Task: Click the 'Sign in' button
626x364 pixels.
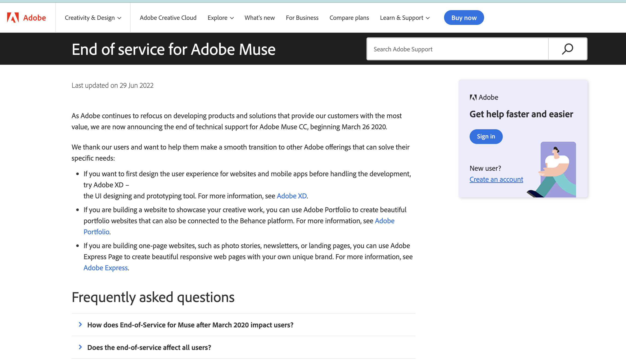Action: 486,136
